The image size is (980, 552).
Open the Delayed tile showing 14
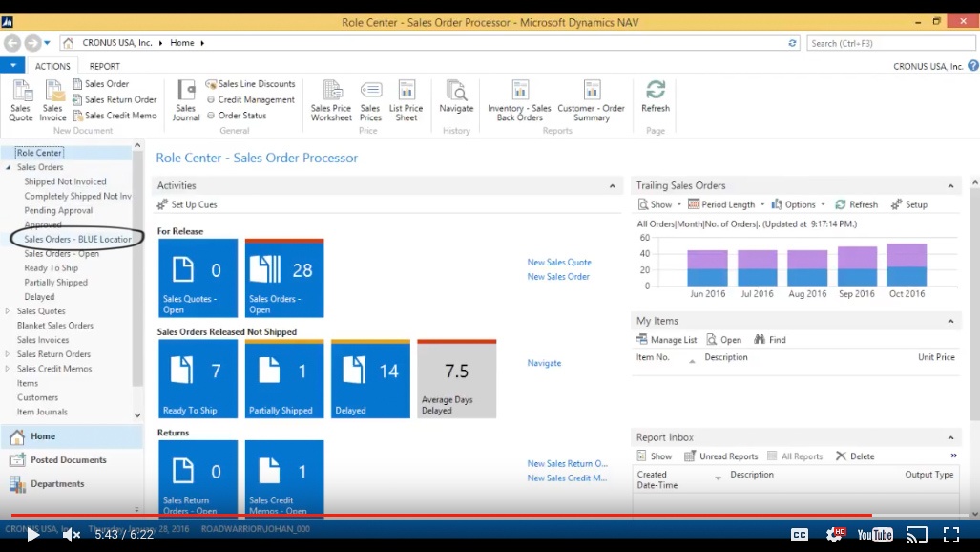pos(370,378)
